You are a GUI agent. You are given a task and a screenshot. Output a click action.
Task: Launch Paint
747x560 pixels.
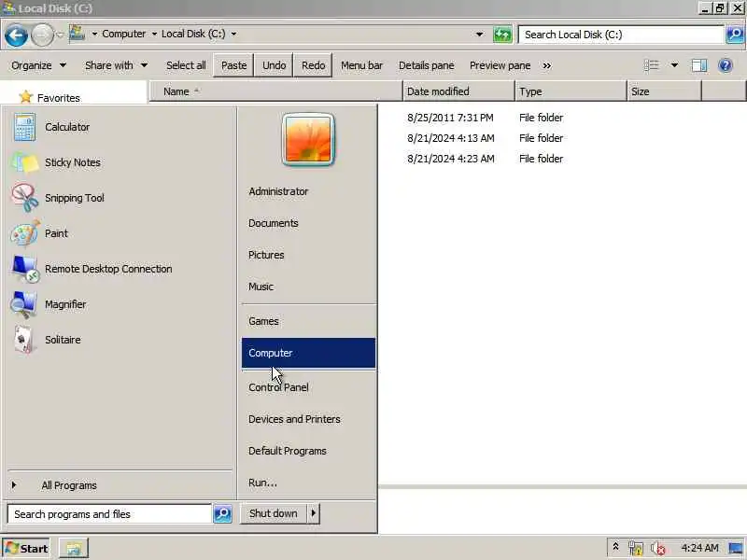click(x=120, y=233)
